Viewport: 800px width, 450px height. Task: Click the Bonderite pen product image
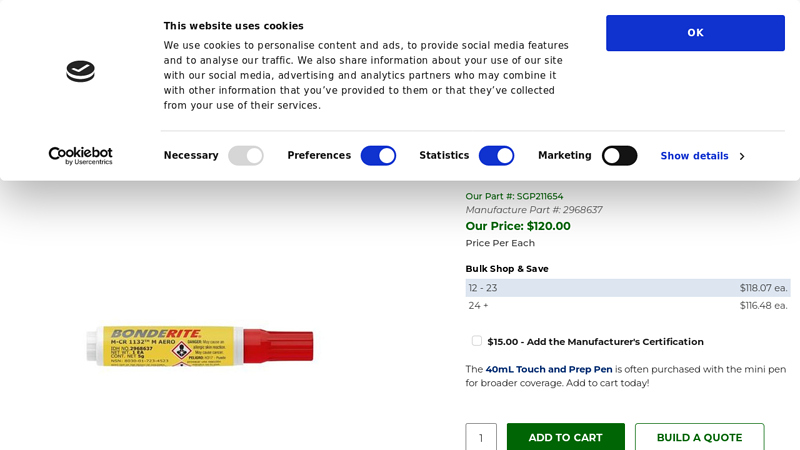point(200,346)
